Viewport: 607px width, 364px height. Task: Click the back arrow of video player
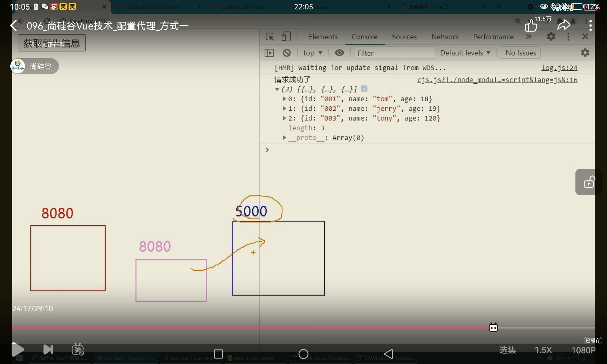[x=14, y=25]
